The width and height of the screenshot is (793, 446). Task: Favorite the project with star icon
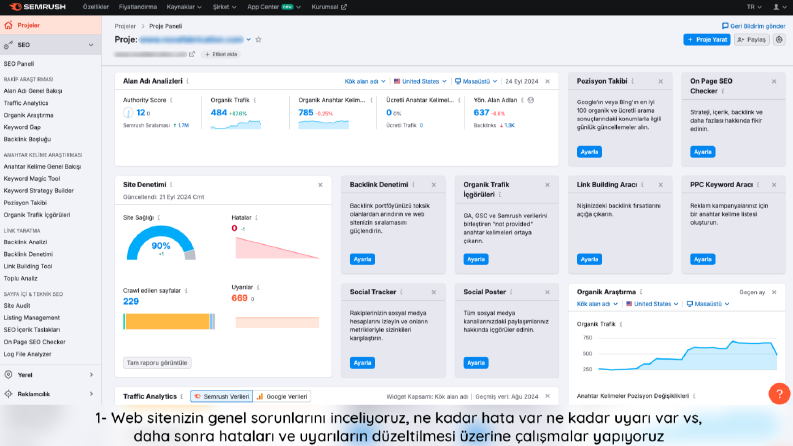point(258,39)
